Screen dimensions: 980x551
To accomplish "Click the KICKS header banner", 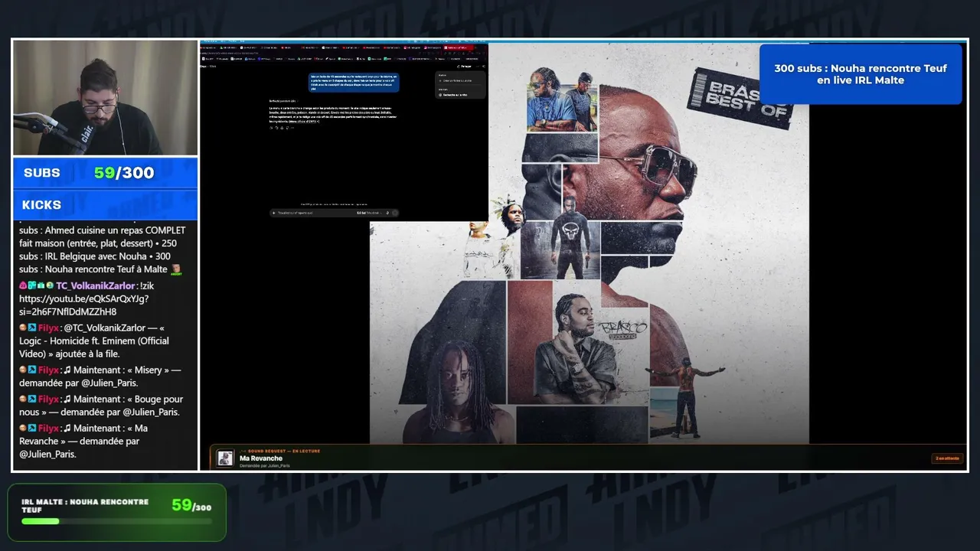I will click(106, 205).
